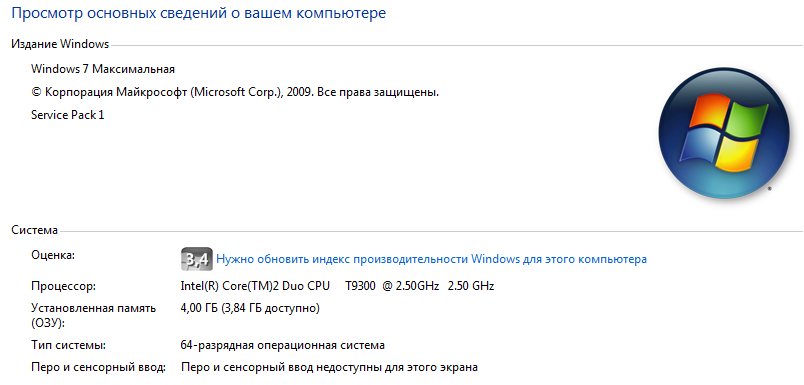This screenshot has height=385, width=804.
Task: Click the "Тип системы:" label
Action: (x=69, y=346)
